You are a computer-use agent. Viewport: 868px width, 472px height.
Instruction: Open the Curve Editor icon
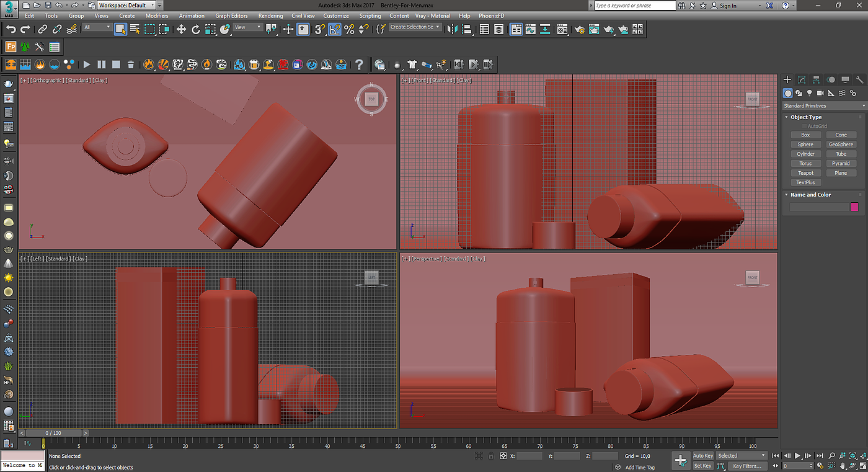[531, 29]
